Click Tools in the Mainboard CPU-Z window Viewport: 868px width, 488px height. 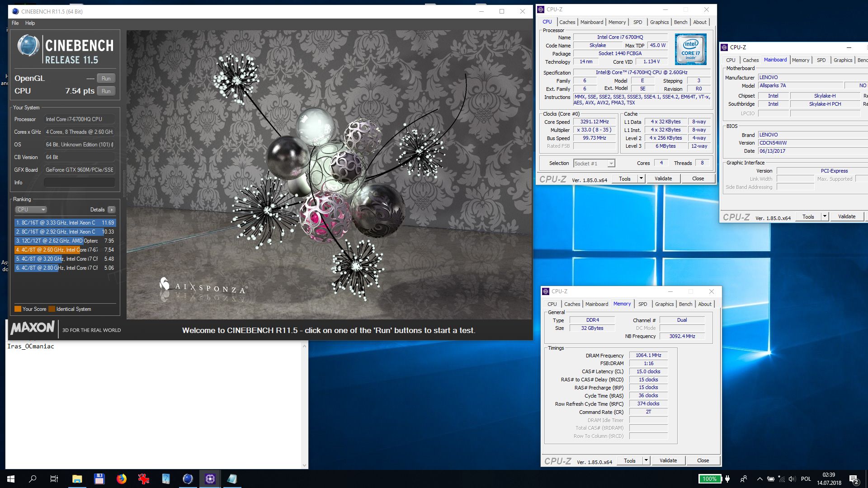click(808, 217)
